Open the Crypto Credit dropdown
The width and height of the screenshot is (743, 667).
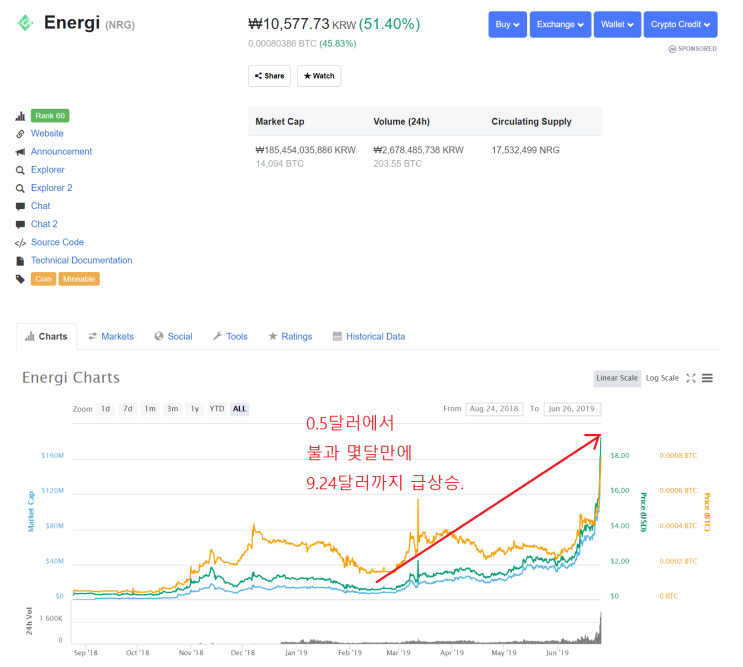(x=680, y=25)
